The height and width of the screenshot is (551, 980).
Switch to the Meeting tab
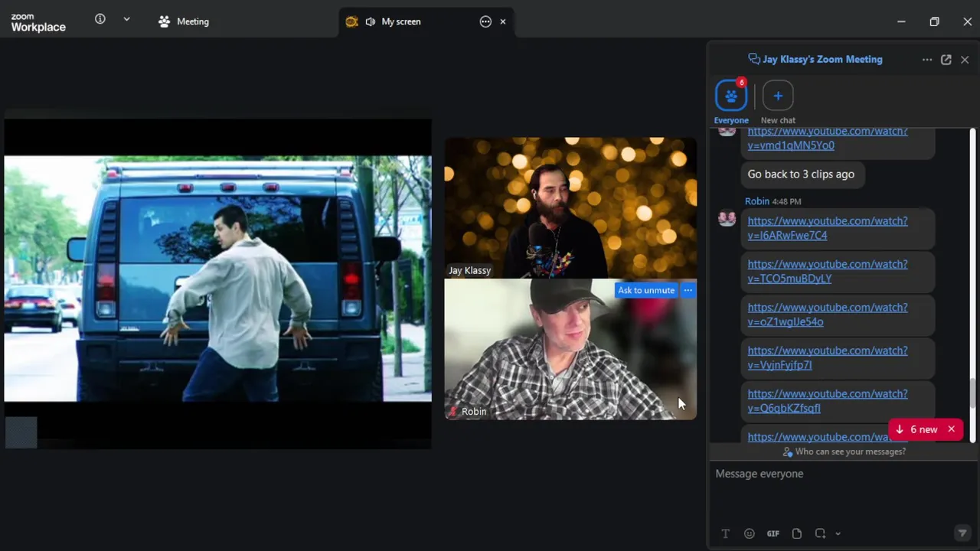184,21
